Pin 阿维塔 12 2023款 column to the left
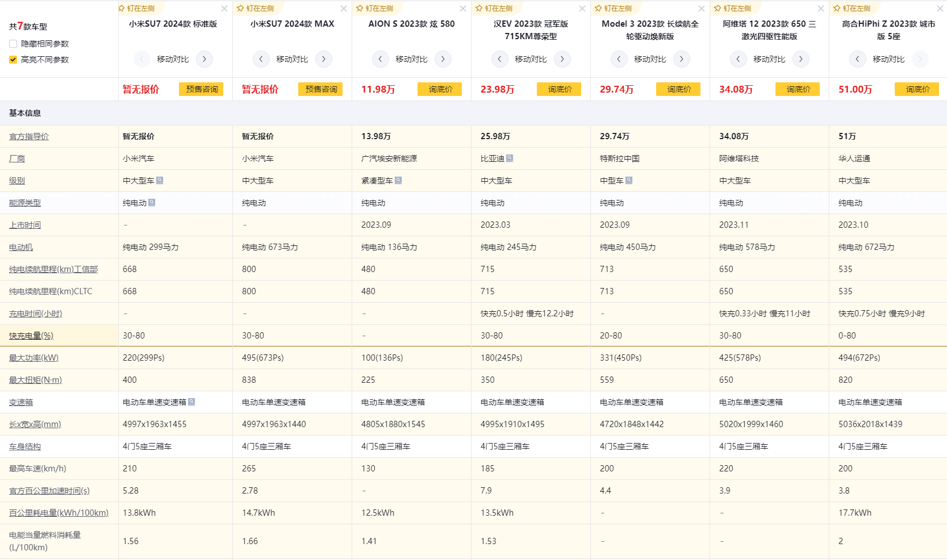Viewport: 947px width, 560px height. pos(733,9)
